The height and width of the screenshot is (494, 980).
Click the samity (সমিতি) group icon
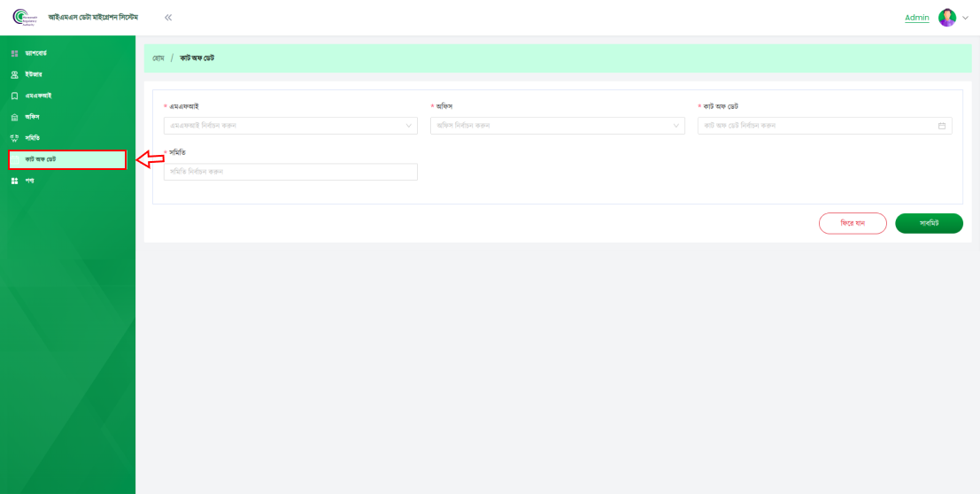point(14,138)
